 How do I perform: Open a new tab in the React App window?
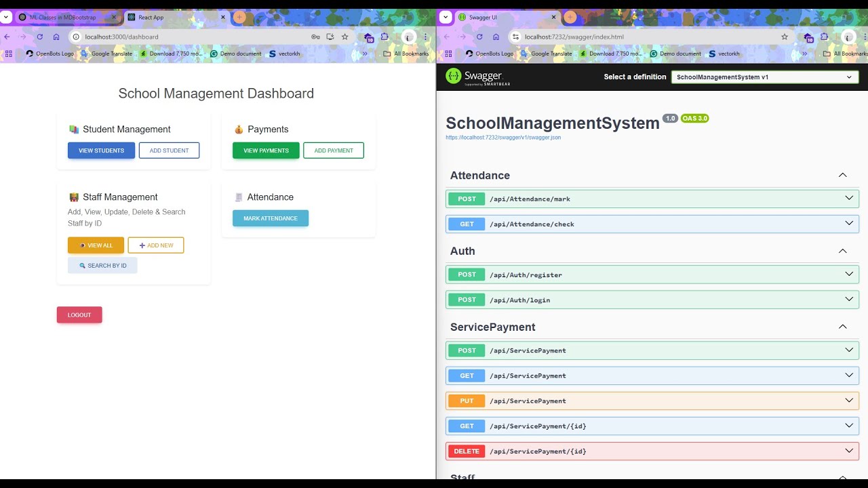(x=239, y=17)
